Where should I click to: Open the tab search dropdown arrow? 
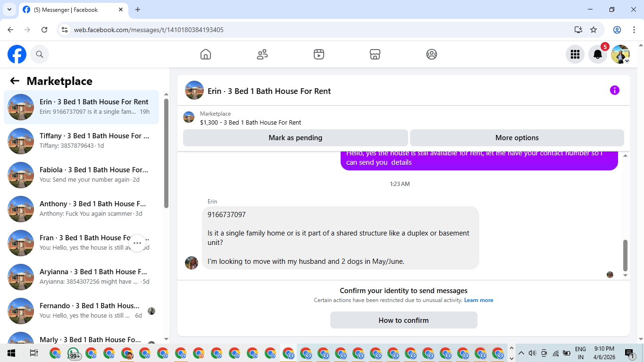(9, 9)
